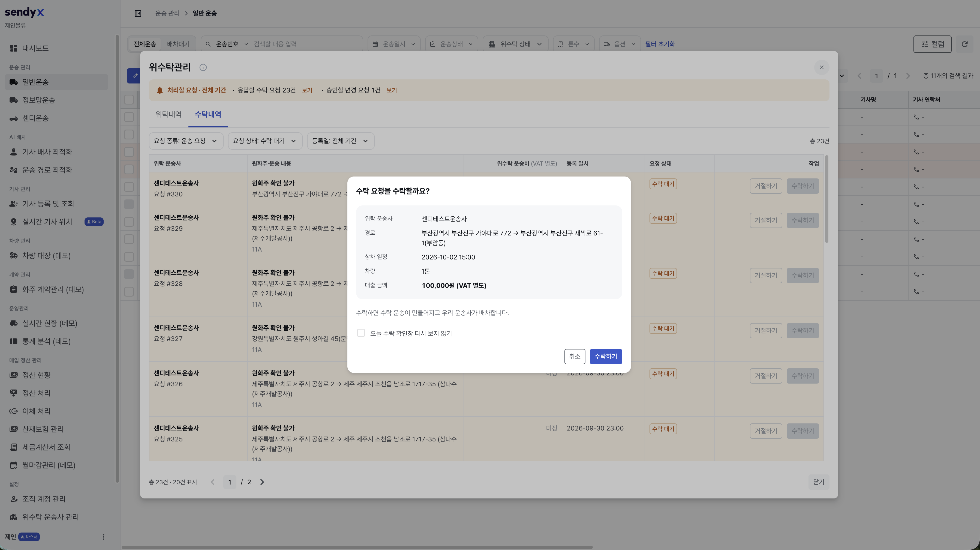Image resolution: width=980 pixels, height=550 pixels.
Task: Open 정산 현황 menu item
Action: 56,375
